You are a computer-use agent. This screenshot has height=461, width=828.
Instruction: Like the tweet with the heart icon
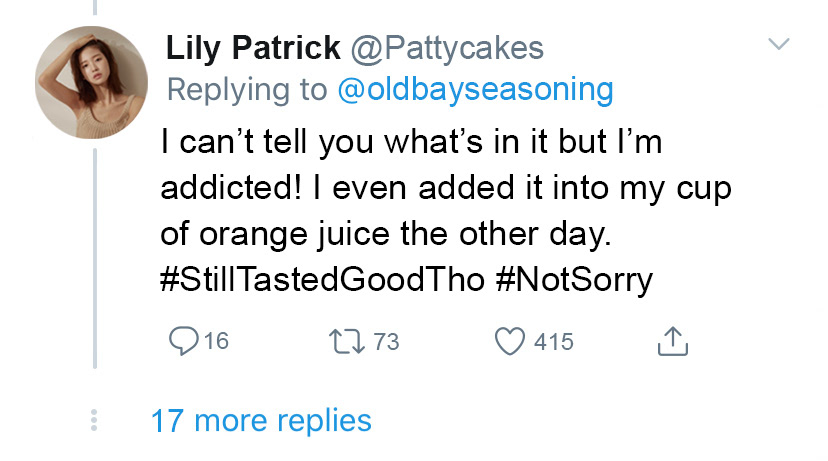coord(510,341)
